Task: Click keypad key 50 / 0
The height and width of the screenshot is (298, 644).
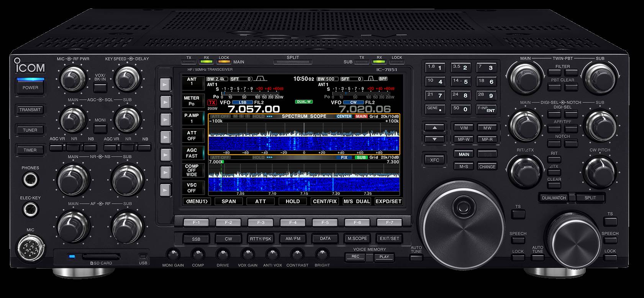Action: click(461, 109)
